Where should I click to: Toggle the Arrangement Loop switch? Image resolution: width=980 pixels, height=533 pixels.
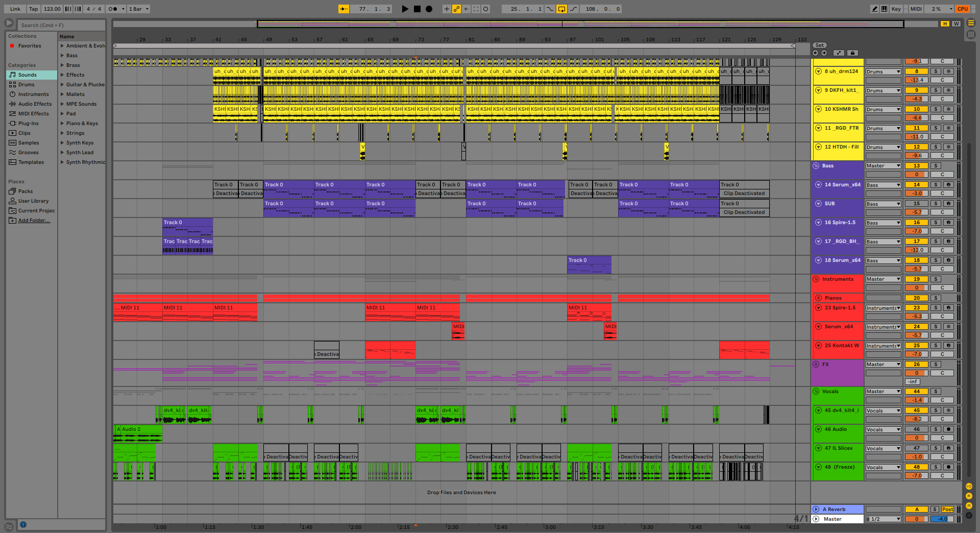pos(561,9)
